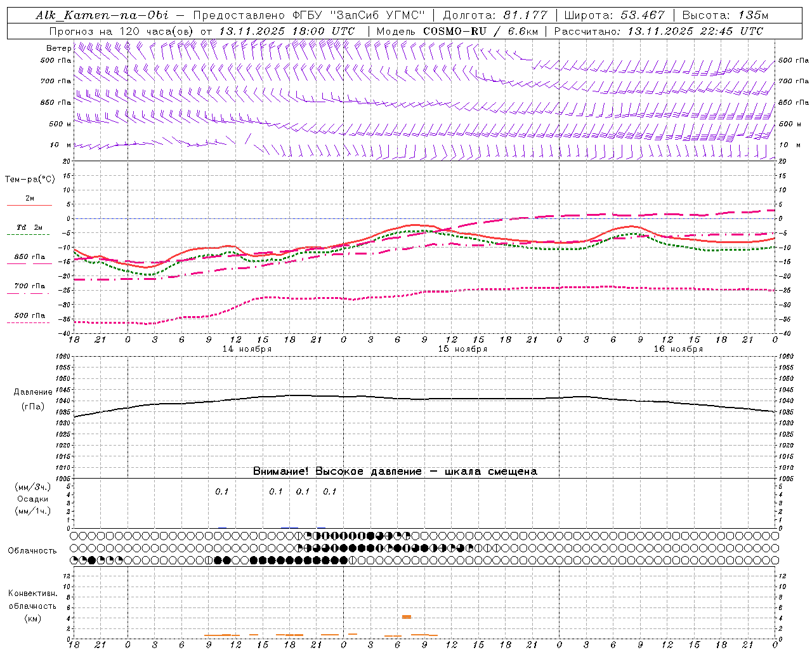Click the 700 гПа temperature legend entry
Screen dimensions: 812x650
30,286
